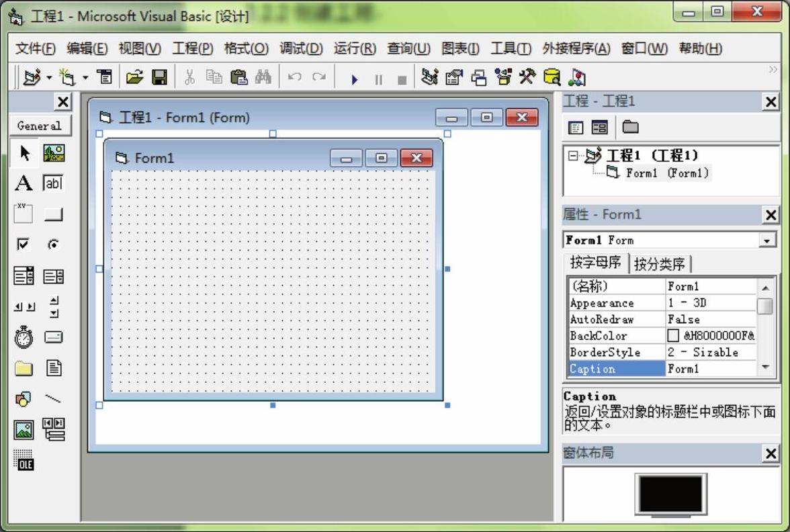
Task: Click properties list scroll up arrow
Action: coord(765,287)
